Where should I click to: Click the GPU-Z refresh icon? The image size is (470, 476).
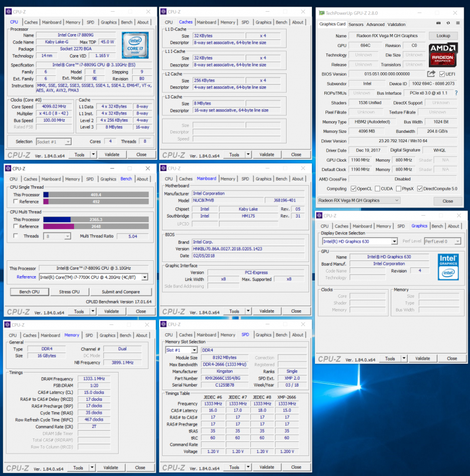coord(448,23)
